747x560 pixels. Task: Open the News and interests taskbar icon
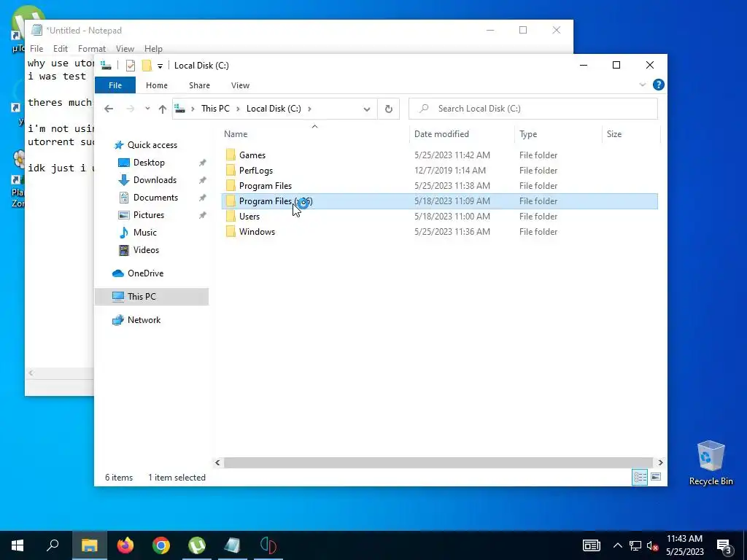tap(591, 545)
